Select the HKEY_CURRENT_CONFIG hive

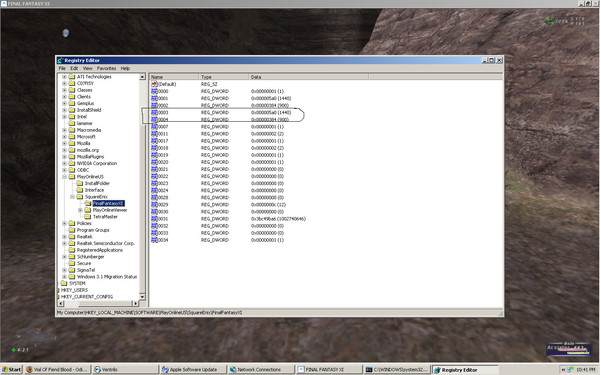click(87, 297)
